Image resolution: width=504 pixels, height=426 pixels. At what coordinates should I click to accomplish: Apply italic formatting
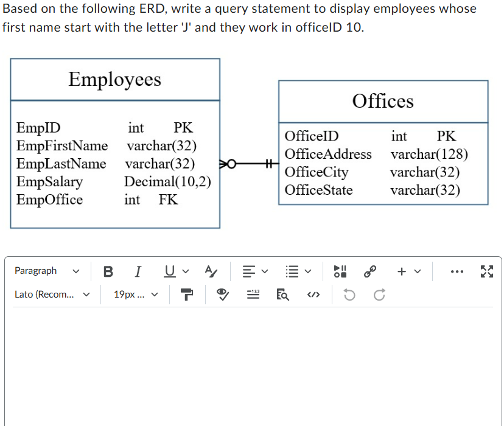pos(138,271)
